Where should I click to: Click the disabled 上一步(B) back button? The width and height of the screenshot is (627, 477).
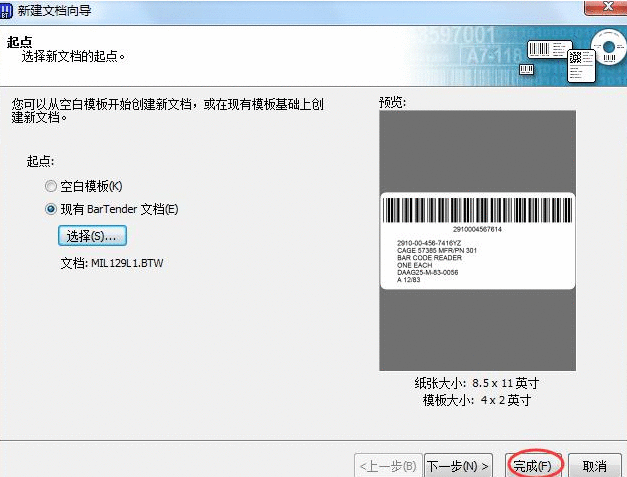click(388, 466)
